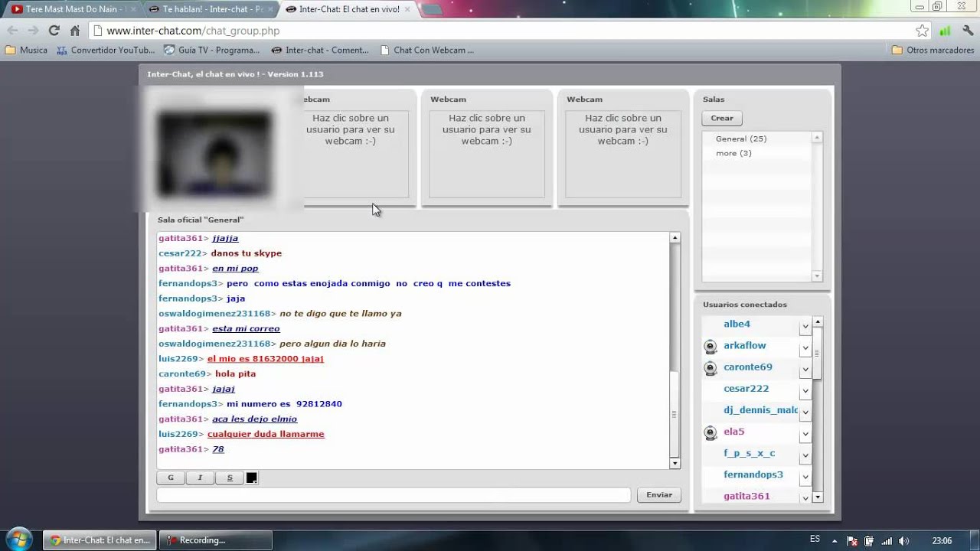The image size is (980, 551).
Task: Expand options dropdown for fernandops3
Action: 805,477
